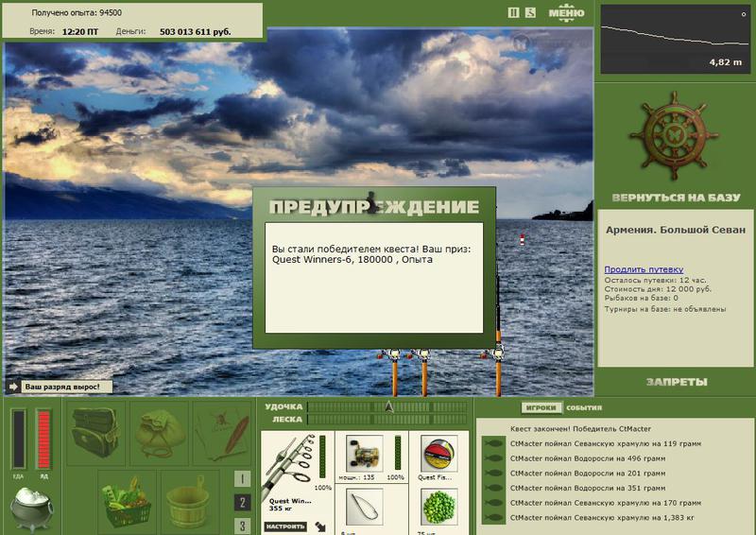Open the wooden bait bucket
The width and height of the screenshot is (756, 535).
190,502
